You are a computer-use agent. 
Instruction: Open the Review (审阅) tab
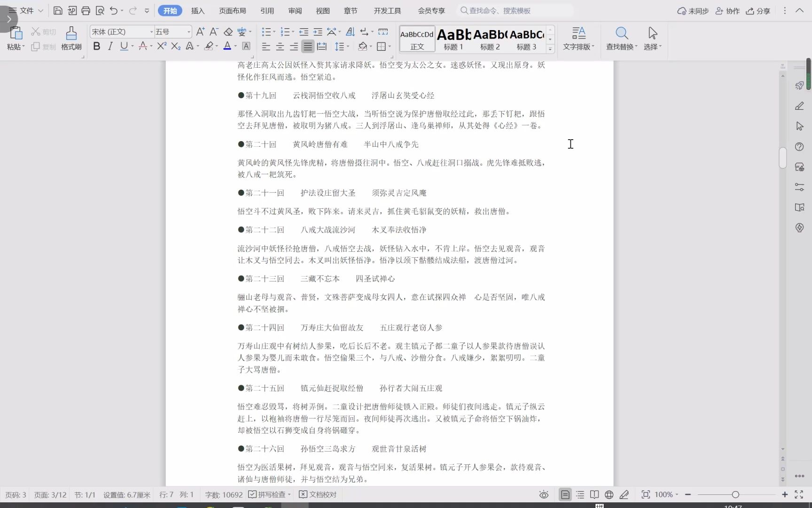(x=295, y=10)
